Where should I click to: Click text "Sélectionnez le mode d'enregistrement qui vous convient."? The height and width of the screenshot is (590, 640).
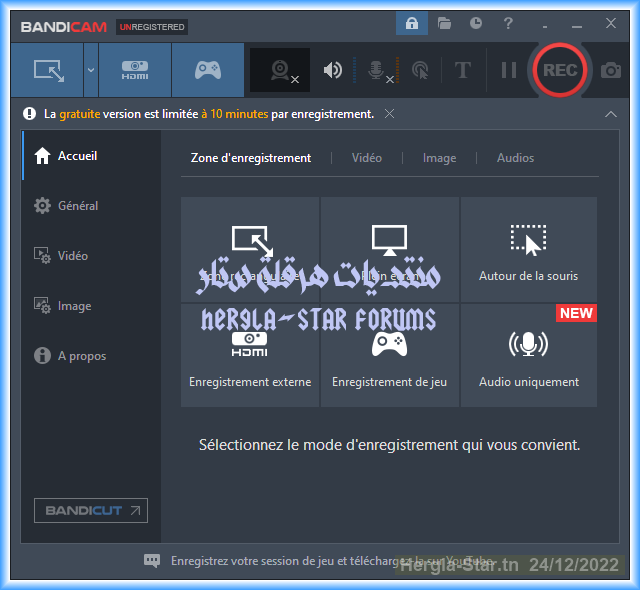tap(389, 445)
